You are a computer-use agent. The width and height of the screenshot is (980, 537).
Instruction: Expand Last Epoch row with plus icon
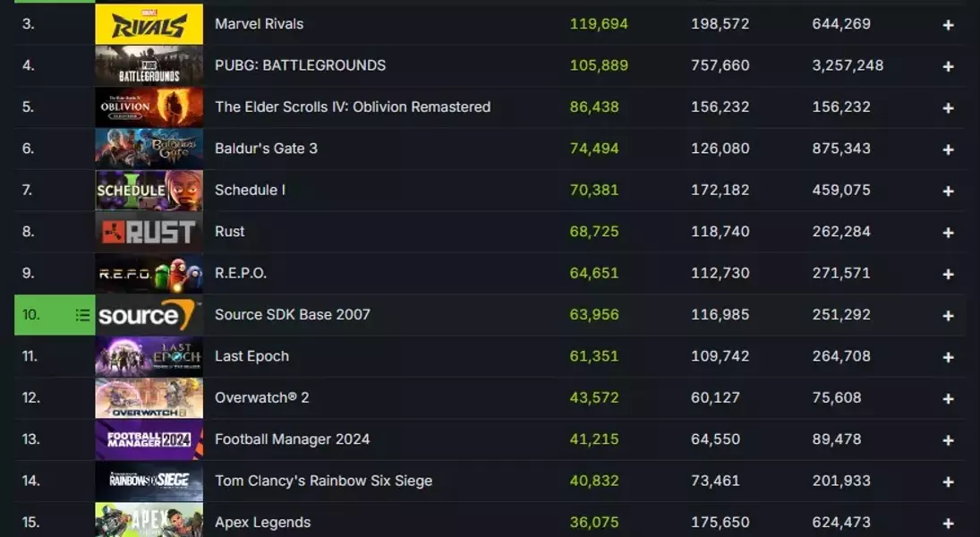click(948, 357)
